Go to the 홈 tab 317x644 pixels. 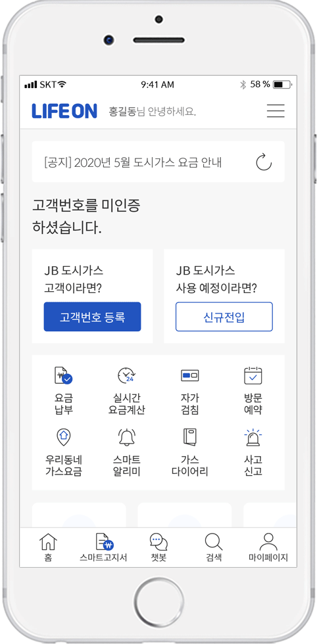click(48, 547)
